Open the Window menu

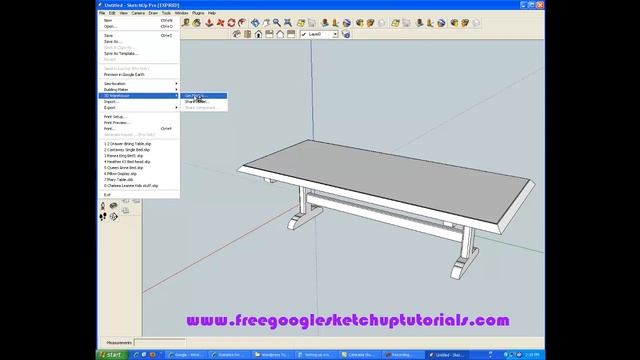pyautogui.click(x=182, y=13)
